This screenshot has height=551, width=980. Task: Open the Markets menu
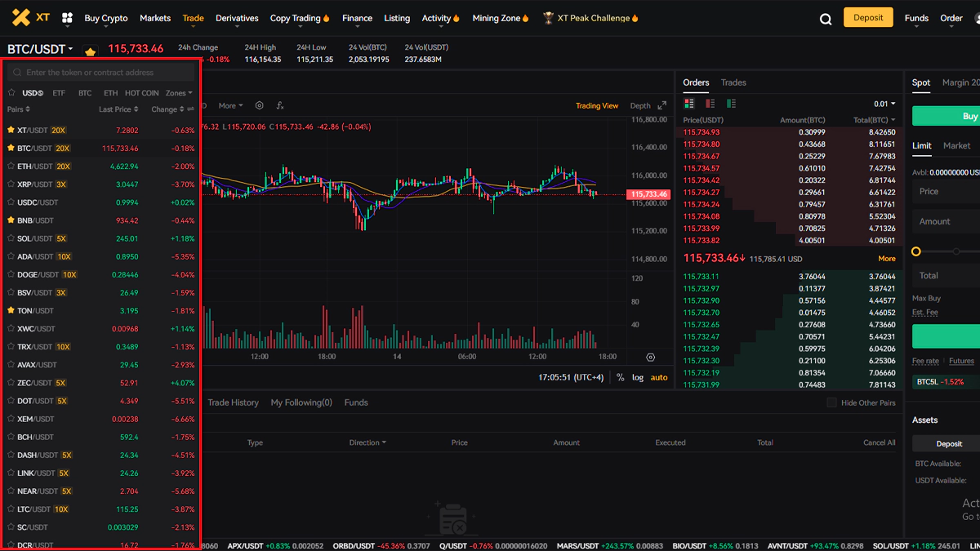[x=155, y=18]
